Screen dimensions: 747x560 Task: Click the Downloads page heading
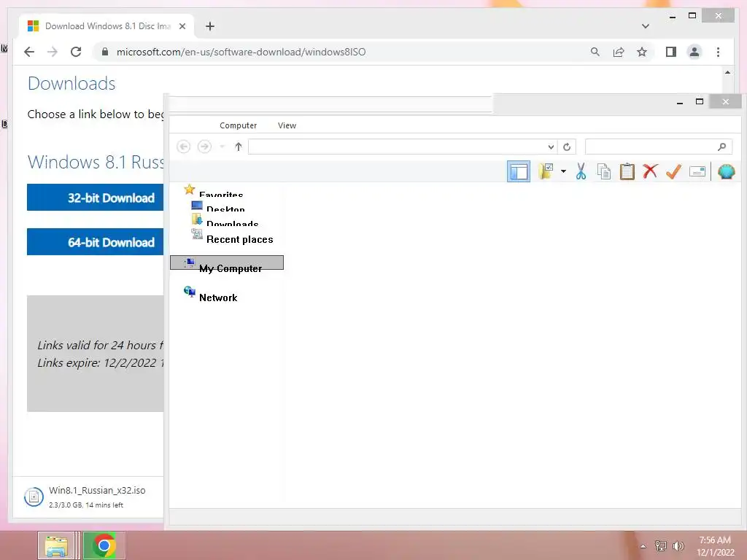pos(71,83)
